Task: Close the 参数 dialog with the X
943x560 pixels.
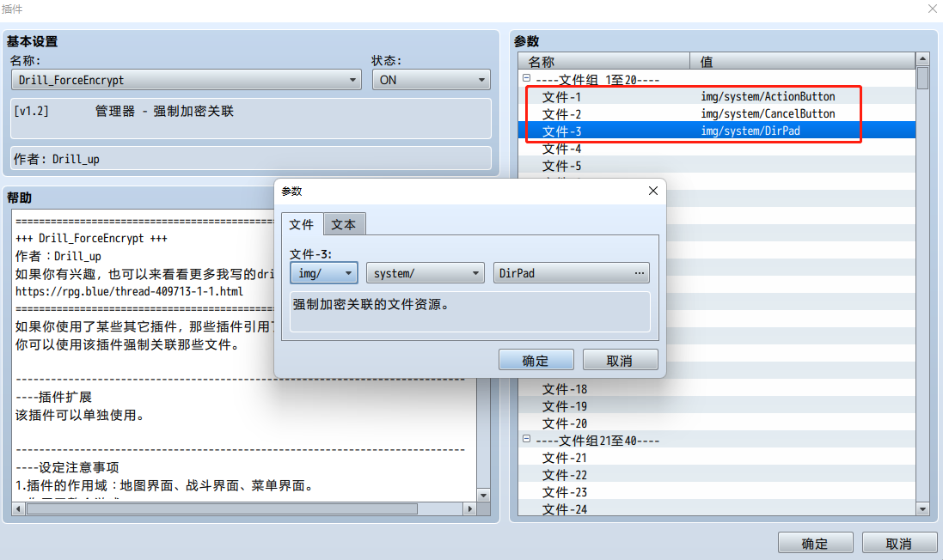Action: point(653,191)
